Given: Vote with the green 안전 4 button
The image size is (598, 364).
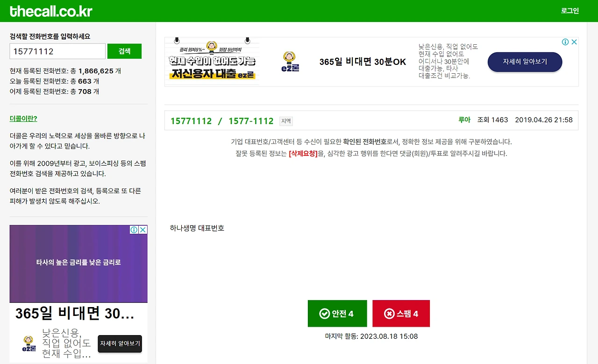Looking at the screenshot, I should (x=337, y=314).
